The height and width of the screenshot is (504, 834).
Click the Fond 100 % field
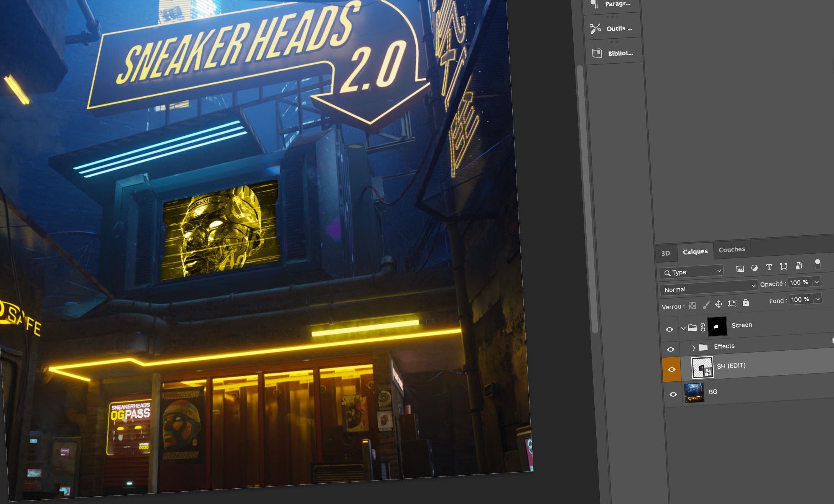click(801, 299)
